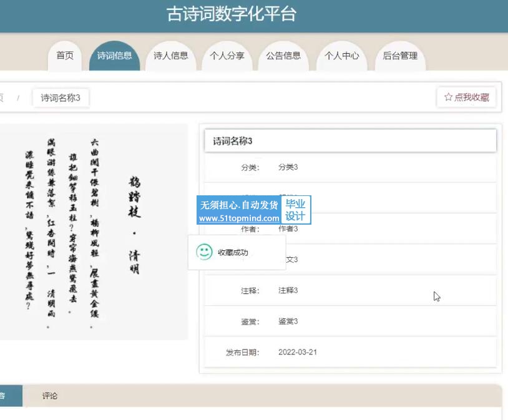Click the 古诗词数字化平台 site title
508x420 pixels.
pyautogui.click(x=232, y=14)
